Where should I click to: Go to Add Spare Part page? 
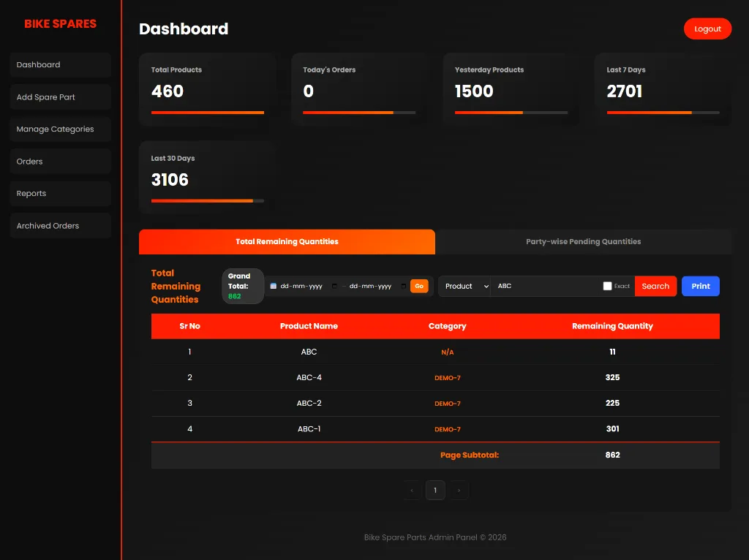(x=60, y=97)
